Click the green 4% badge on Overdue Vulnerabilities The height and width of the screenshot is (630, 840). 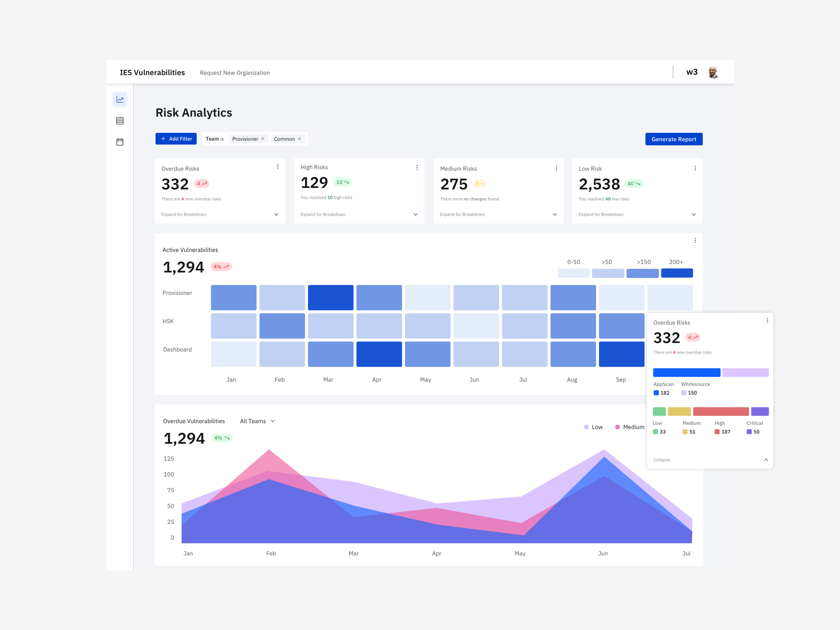coord(222,438)
